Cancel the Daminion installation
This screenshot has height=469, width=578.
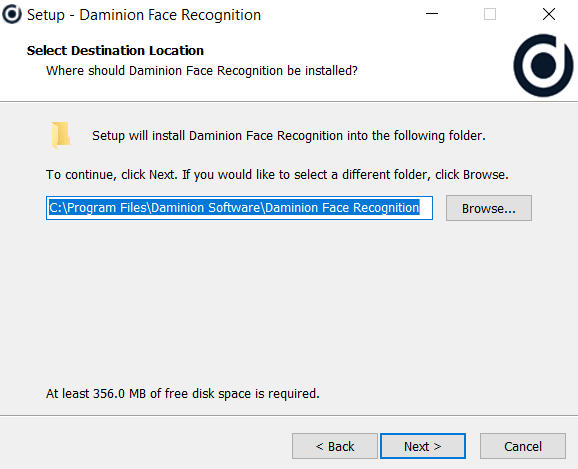click(523, 446)
